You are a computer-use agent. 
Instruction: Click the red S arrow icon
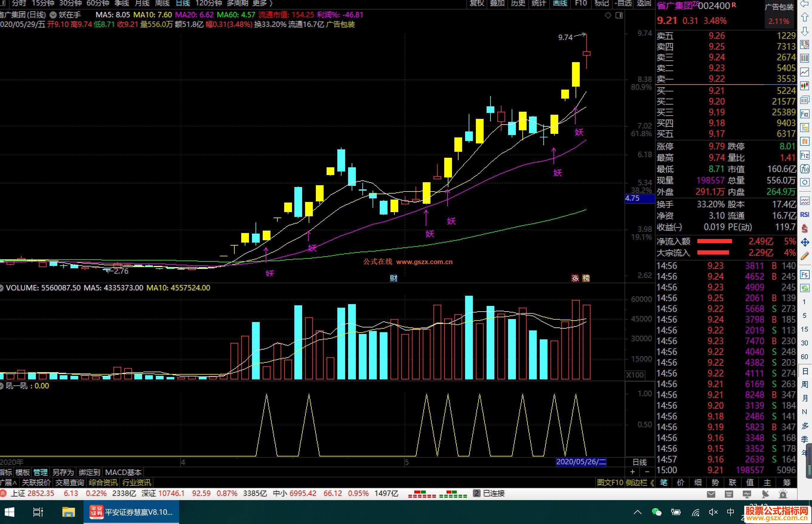(805, 228)
